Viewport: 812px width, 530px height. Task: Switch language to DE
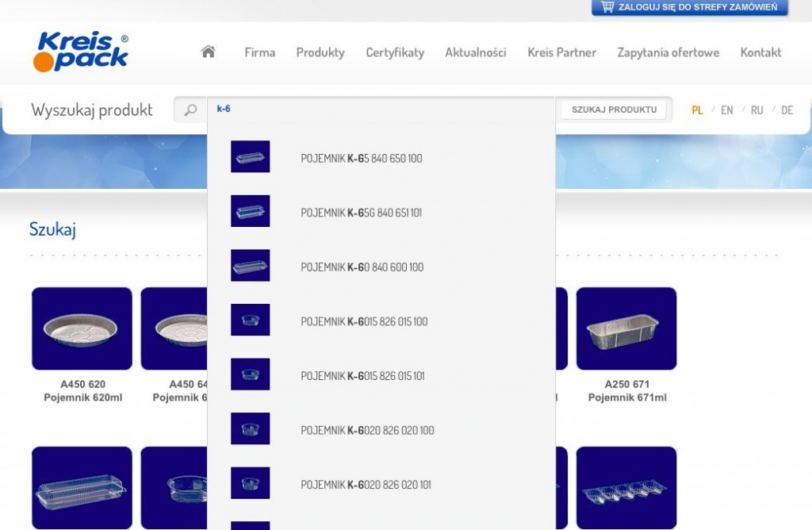787,110
